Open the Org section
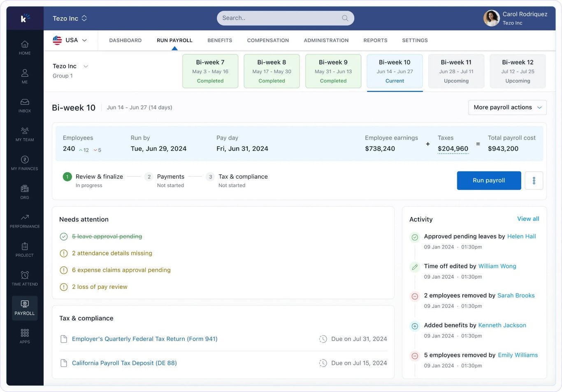Screen dimensions: 562x392 [x=24, y=191]
